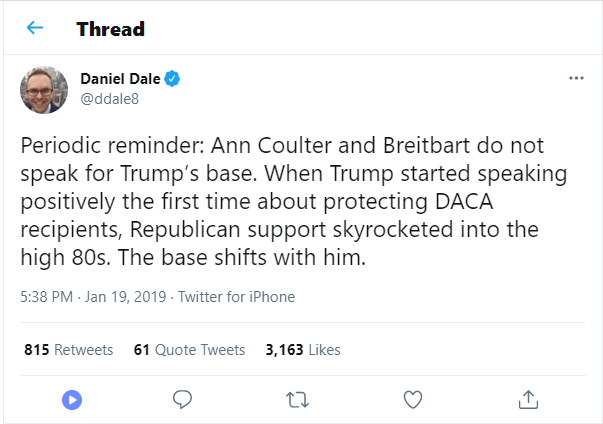Reply to the tweet with speech bubble icon
Image resolution: width=603 pixels, height=424 pixels.
pyautogui.click(x=182, y=399)
